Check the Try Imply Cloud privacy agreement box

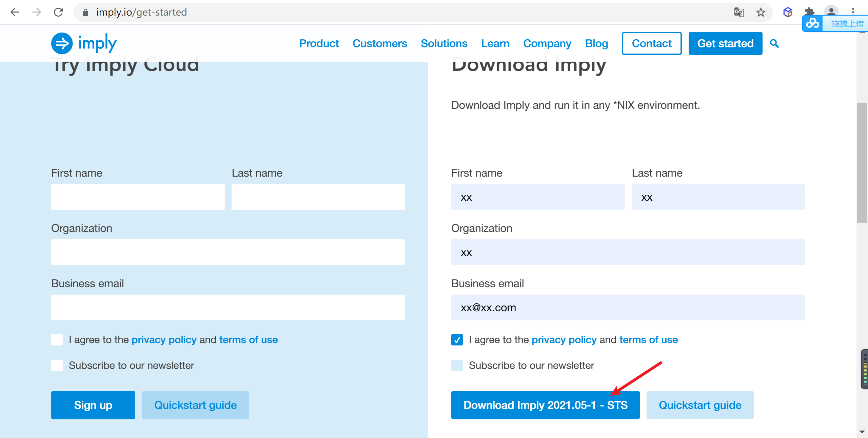tap(57, 339)
